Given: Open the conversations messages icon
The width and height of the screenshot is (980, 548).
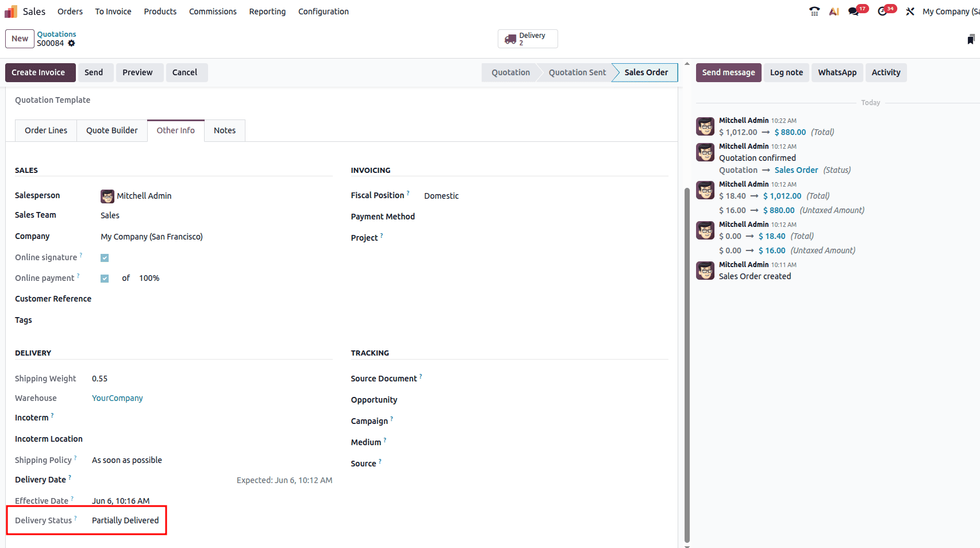Looking at the screenshot, I should click(x=854, y=11).
